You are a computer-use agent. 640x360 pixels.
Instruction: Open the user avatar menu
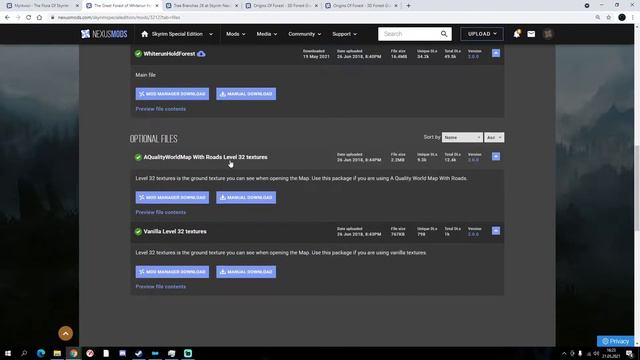[548, 34]
